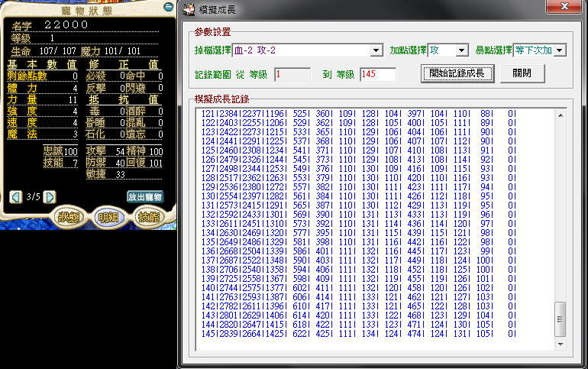Click the 魔力 101/101 value
This screenshot has height=369, width=588.
[x=122, y=51]
